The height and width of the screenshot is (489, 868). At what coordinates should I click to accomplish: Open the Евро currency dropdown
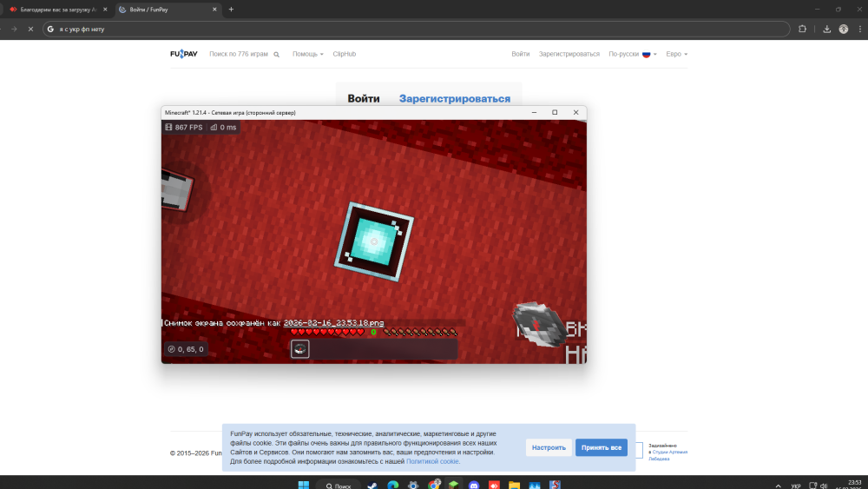point(676,54)
